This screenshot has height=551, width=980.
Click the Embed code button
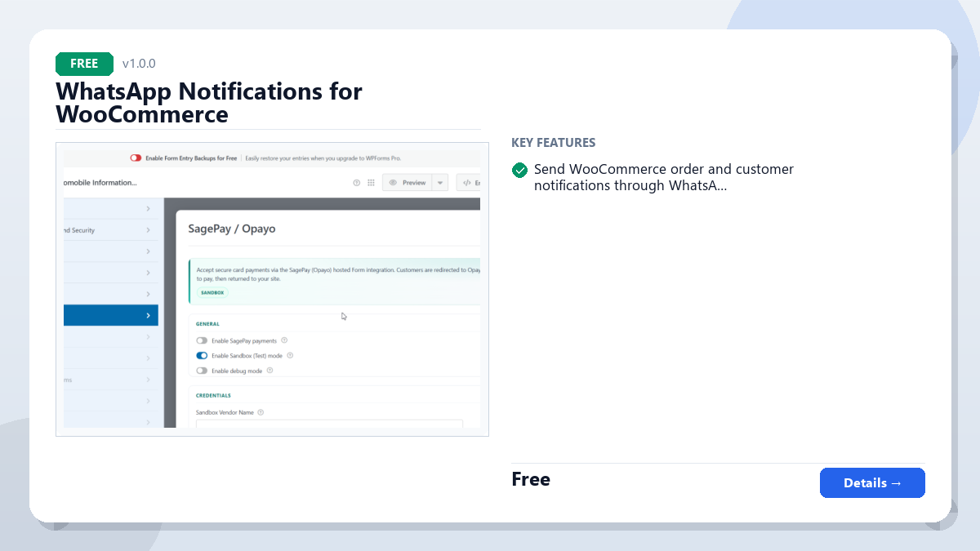pyautogui.click(x=468, y=183)
